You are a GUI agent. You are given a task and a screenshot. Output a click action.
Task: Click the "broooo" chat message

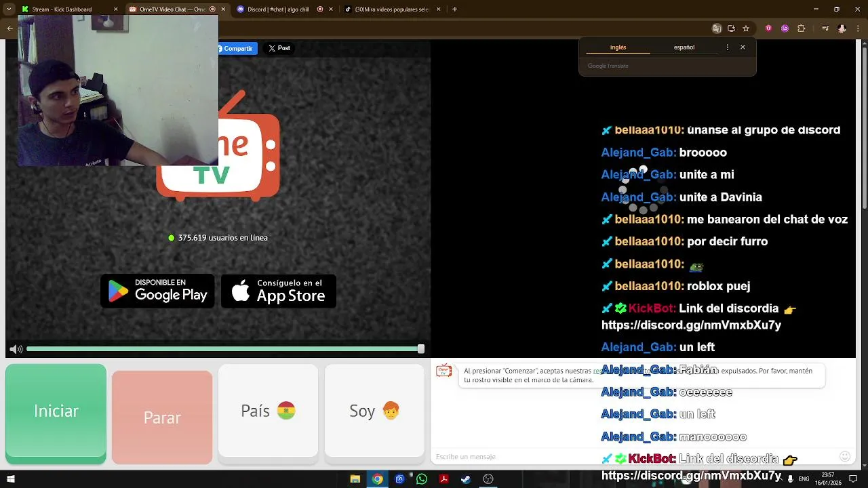703,152
